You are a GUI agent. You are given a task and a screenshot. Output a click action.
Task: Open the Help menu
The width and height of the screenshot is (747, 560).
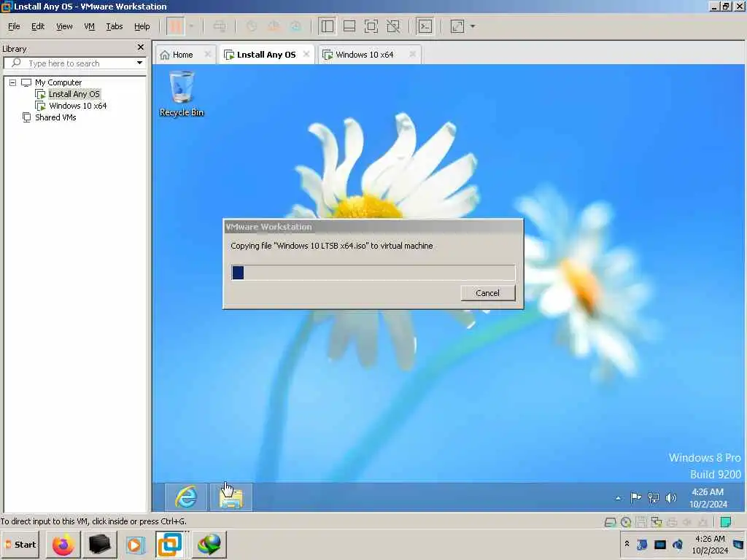(142, 27)
